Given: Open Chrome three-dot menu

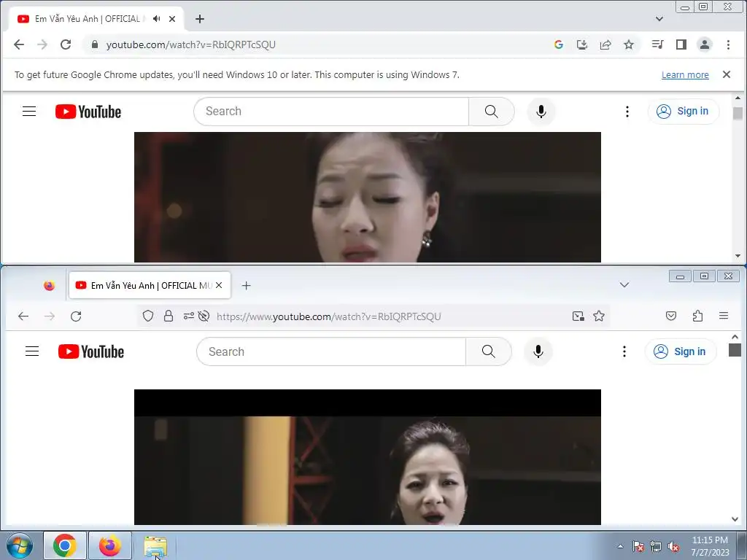Looking at the screenshot, I should click(728, 44).
